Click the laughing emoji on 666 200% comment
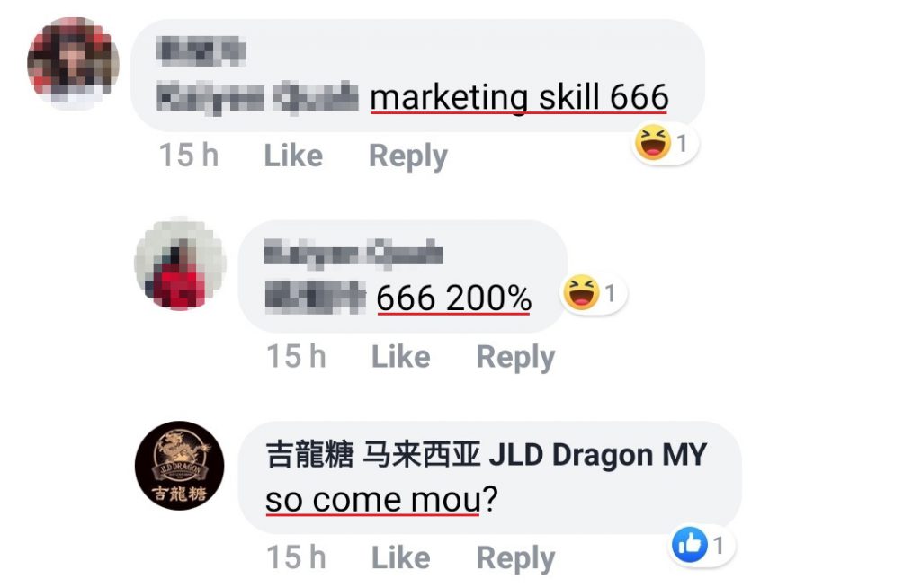The width and height of the screenshot is (921, 588). point(581,292)
